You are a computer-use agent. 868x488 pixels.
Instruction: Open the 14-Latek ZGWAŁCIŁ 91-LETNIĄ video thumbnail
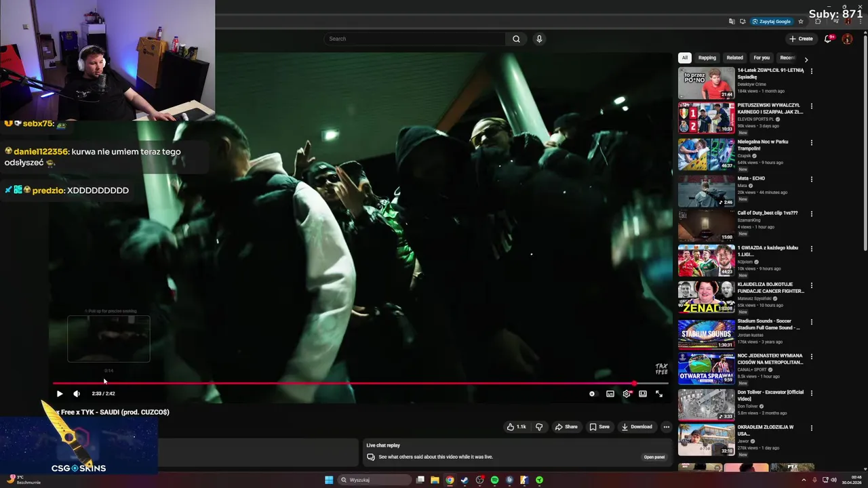(x=707, y=83)
